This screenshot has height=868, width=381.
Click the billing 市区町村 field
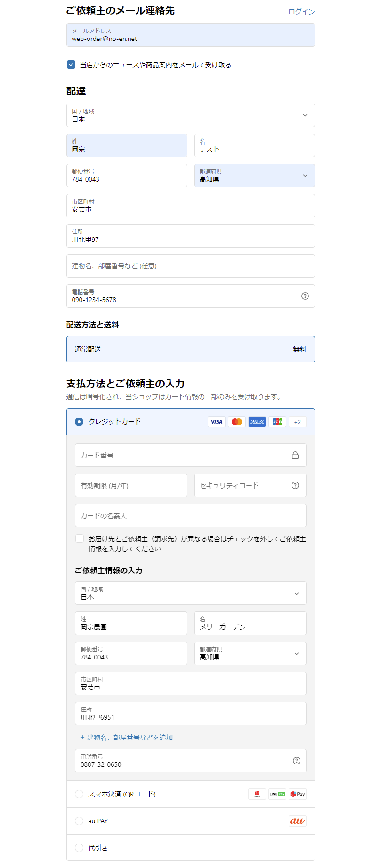pos(191,683)
